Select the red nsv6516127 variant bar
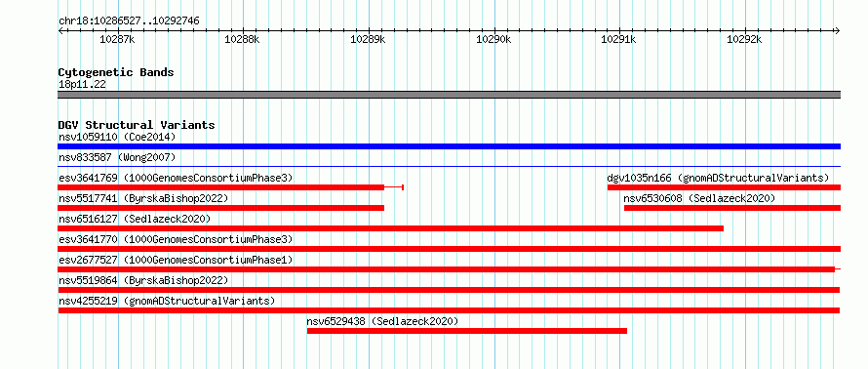The image size is (868, 369). [390, 228]
